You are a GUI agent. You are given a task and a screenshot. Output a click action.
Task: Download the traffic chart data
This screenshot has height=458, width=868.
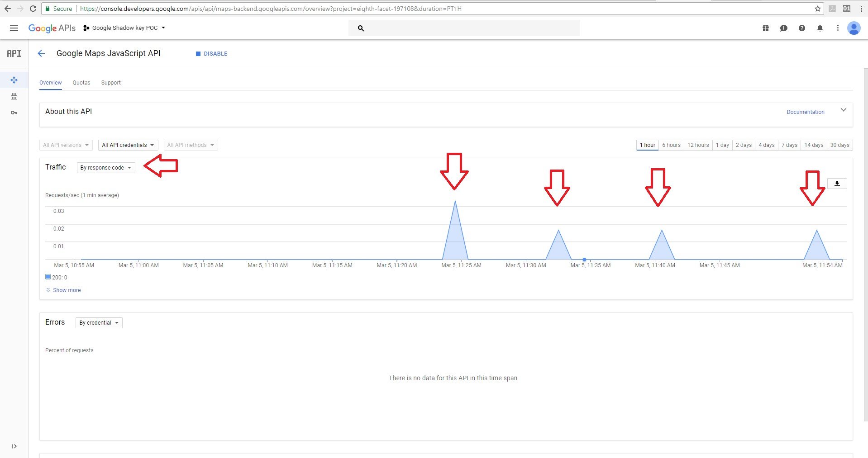click(837, 184)
